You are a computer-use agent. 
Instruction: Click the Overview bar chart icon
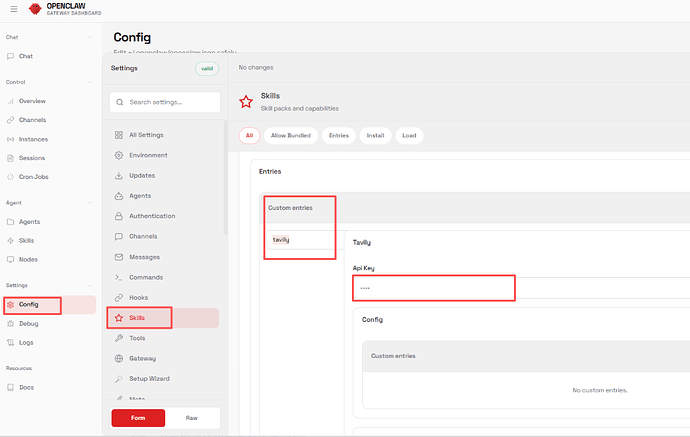coord(11,101)
